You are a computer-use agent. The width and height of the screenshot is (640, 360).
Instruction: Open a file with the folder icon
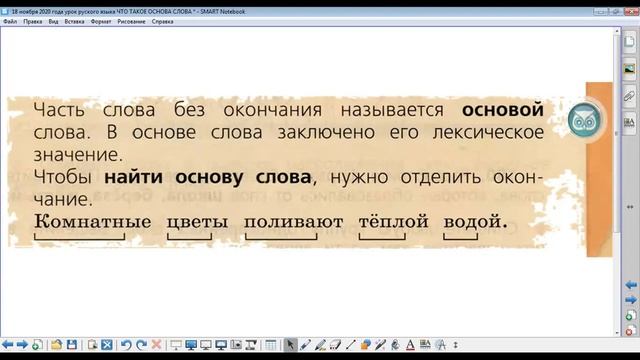click(57, 345)
